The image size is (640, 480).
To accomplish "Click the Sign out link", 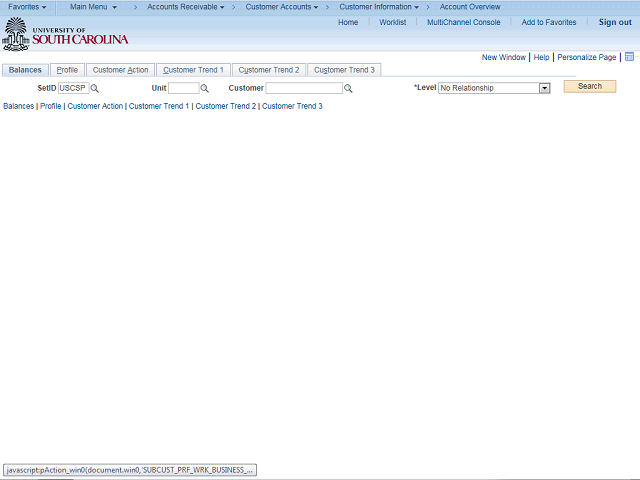I will 615,22.
